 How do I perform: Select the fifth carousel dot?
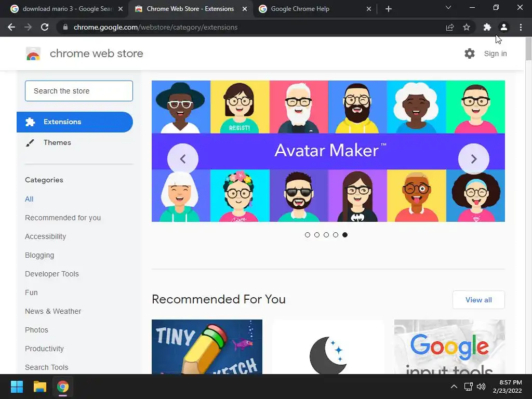(345, 235)
